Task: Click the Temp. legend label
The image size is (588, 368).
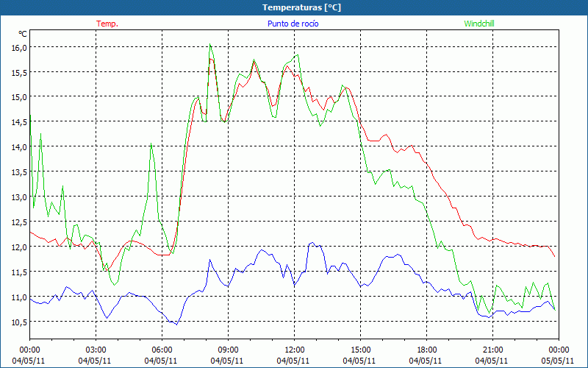Action: [x=107, y=24]
